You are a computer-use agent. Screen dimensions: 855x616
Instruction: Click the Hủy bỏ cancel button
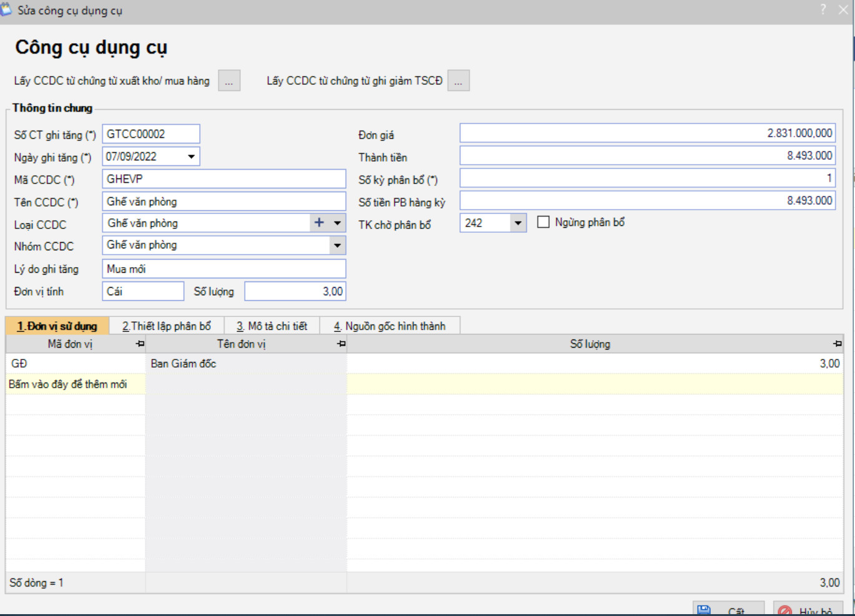(x=808, y=609)
